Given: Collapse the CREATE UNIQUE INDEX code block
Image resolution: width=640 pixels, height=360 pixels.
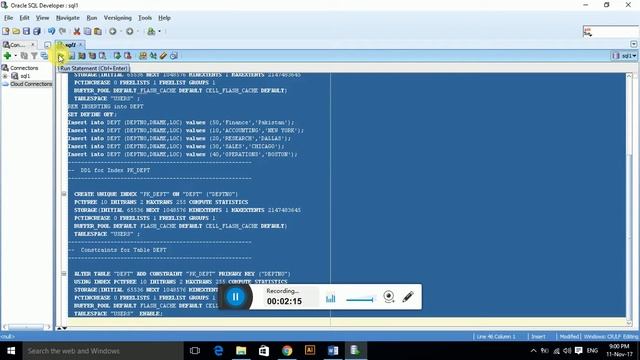Looking at the screenshot, I should pyautogui.click(x=64, y=194).
